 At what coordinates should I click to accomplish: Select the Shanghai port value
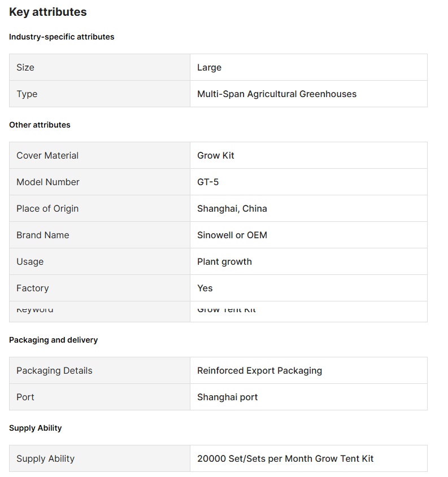pyautogui.click(x=227, y=397)
